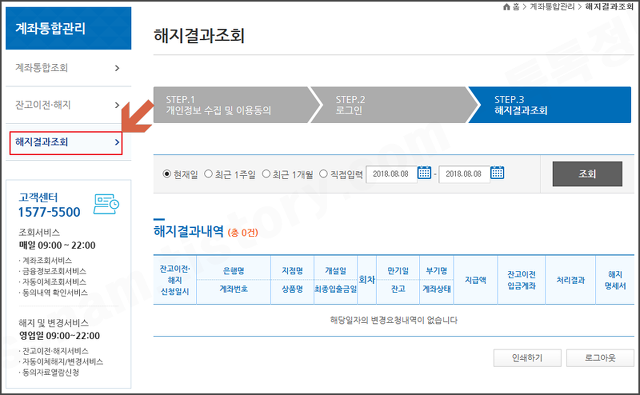Click the 지급액 column header

(x=476, y=280)
